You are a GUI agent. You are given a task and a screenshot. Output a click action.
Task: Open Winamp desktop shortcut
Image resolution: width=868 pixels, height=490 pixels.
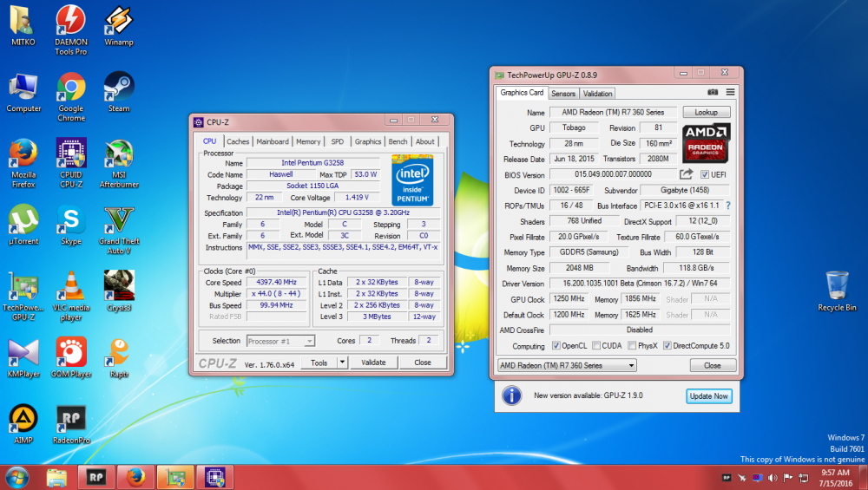tap(118, 25)
